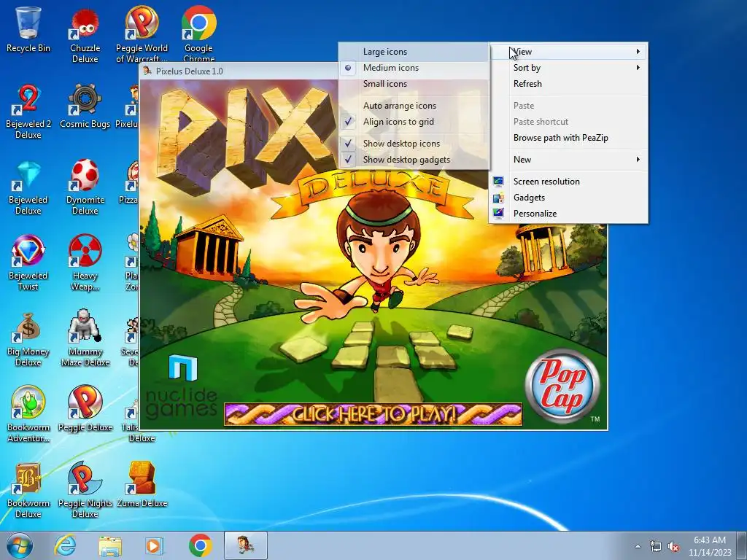Screen dimensions: 747x560
Task: Open the Windows Start orb
Action: [x=20, y=545]
